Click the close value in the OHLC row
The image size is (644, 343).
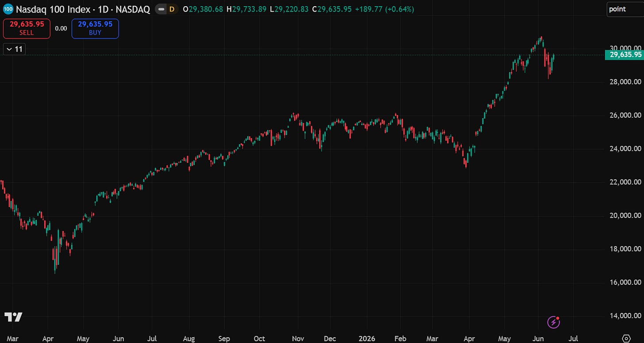pos(332,9)
